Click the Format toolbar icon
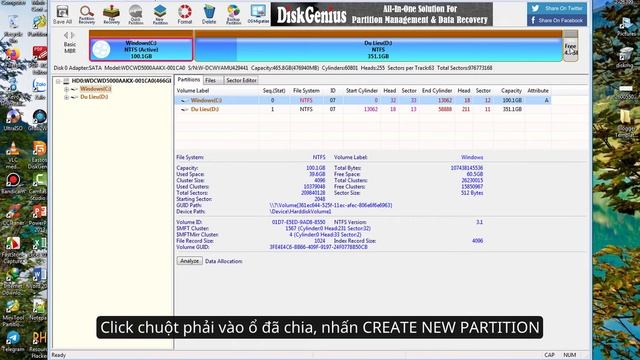 [x=184, y=14]
